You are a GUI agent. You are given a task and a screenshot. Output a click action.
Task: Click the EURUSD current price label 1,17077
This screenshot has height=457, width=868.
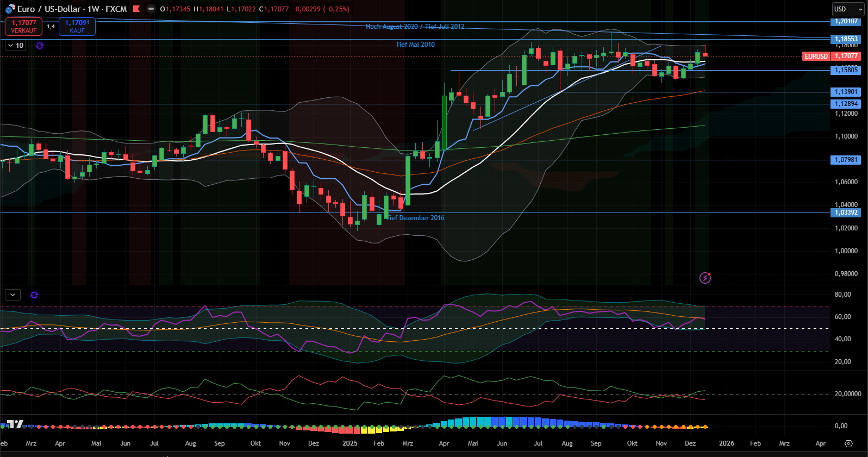[832, 56]
